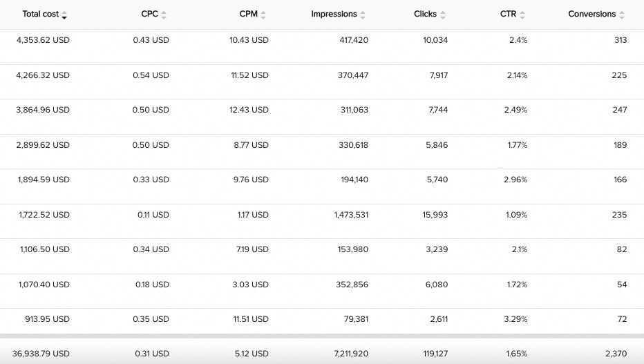
Task: Click the CPC column sort arrows
Action: coord(164,15)
